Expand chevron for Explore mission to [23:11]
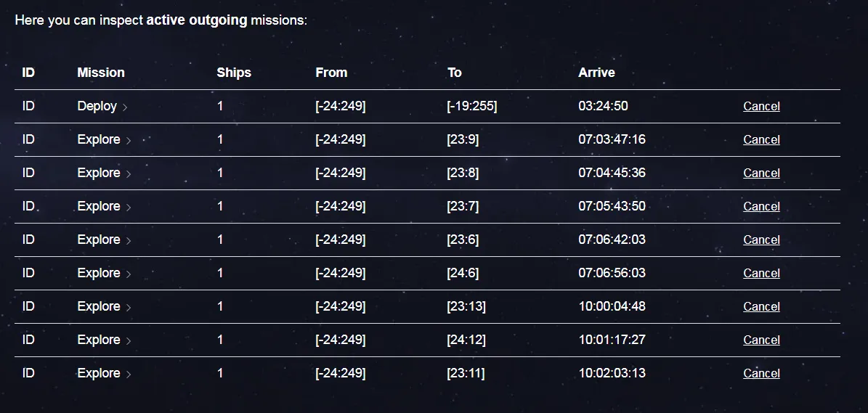 pos(129,375)
